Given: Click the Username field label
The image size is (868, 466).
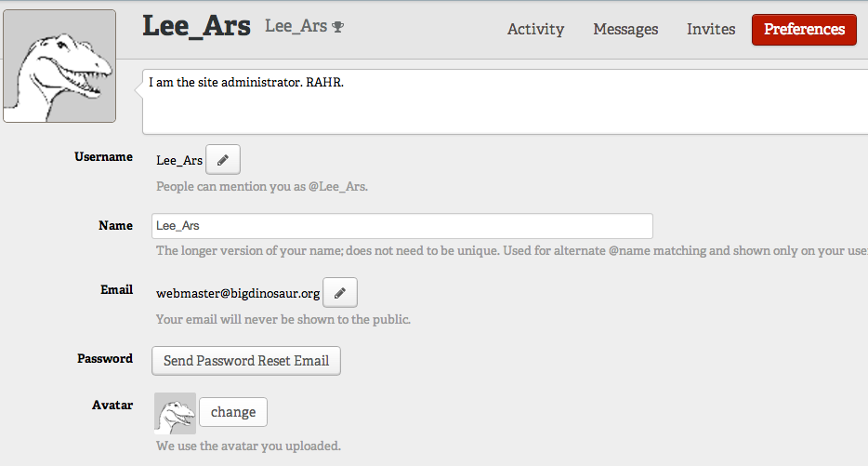Looking at the screenshot, I should [103, 157].
